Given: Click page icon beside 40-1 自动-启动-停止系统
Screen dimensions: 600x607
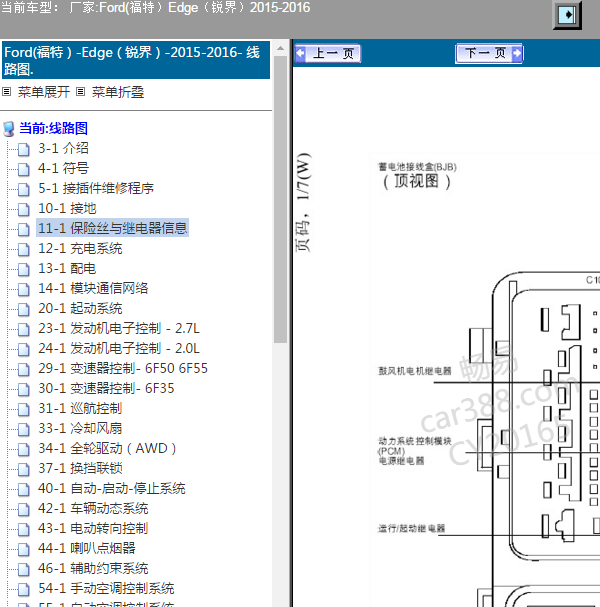Looking at the screenshot, I should click(24, 489).
